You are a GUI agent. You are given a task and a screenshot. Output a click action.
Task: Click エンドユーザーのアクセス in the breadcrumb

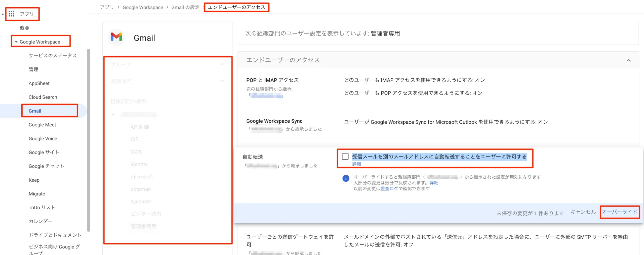tap(236, 7)
